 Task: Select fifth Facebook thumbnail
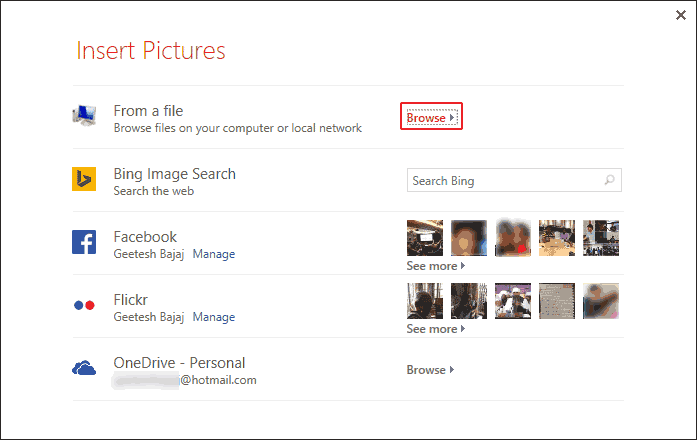pos(601,238)
